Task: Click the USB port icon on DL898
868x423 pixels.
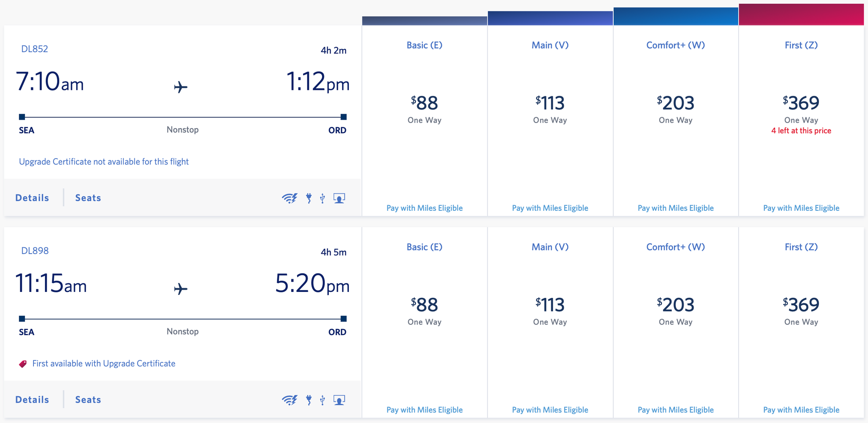Action: [x=323, y=399]
